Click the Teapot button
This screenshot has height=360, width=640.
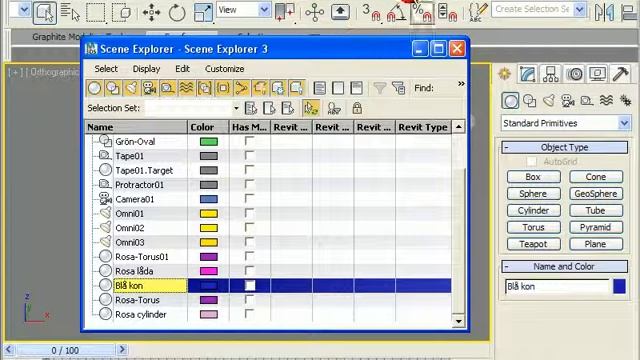tap(533, 244)
